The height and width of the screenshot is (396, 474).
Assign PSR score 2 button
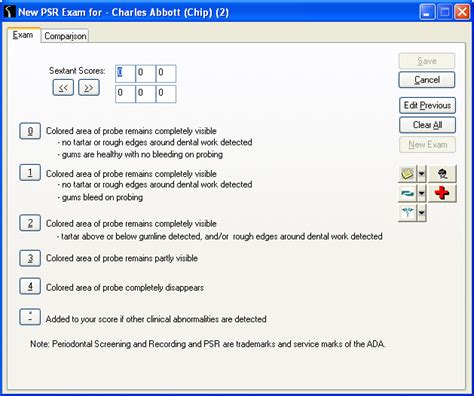[30, 223]
